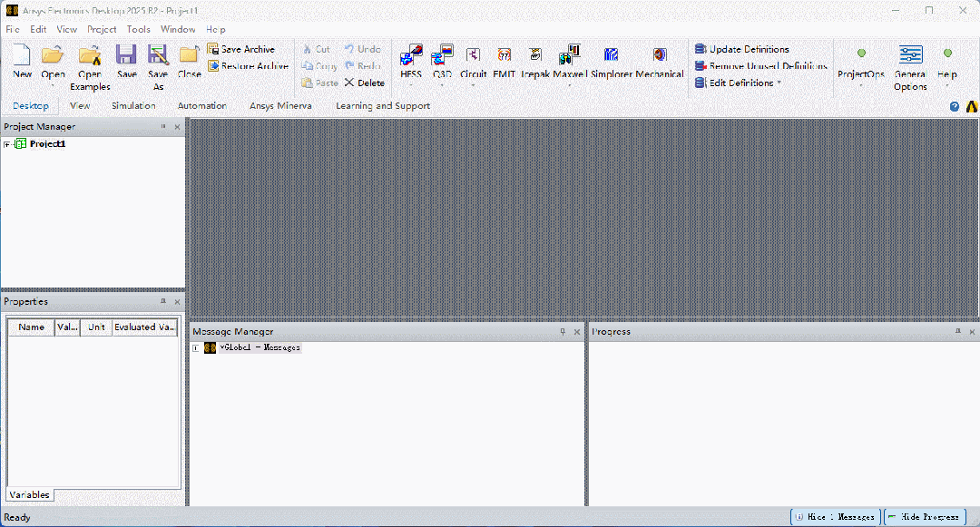Screen dimensions: 980x527
Task: Click the Paste command
Action: pyautogui.click(x=319, y=83)
